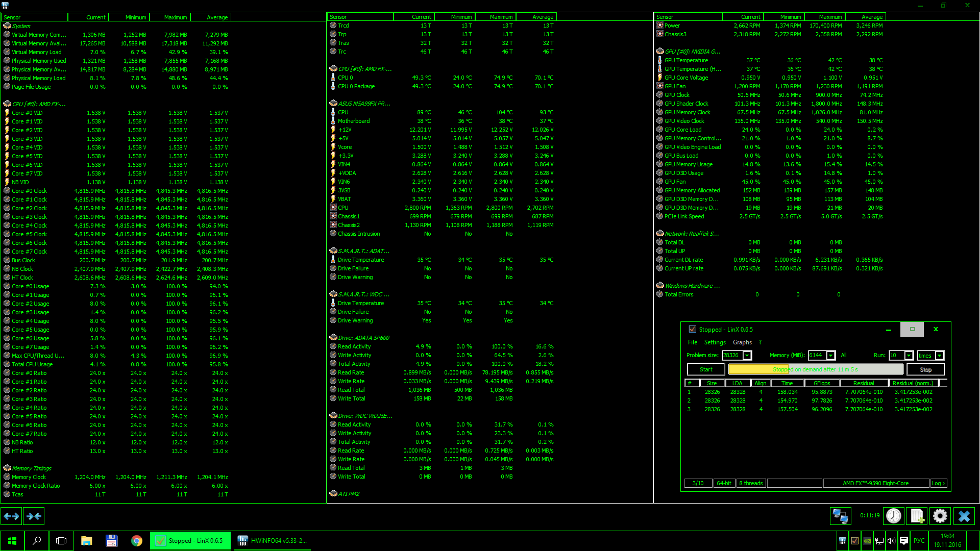This screenshot has height=551, width=980.
Task: Open the LinX Settings menu
Action: click(715, 342)
